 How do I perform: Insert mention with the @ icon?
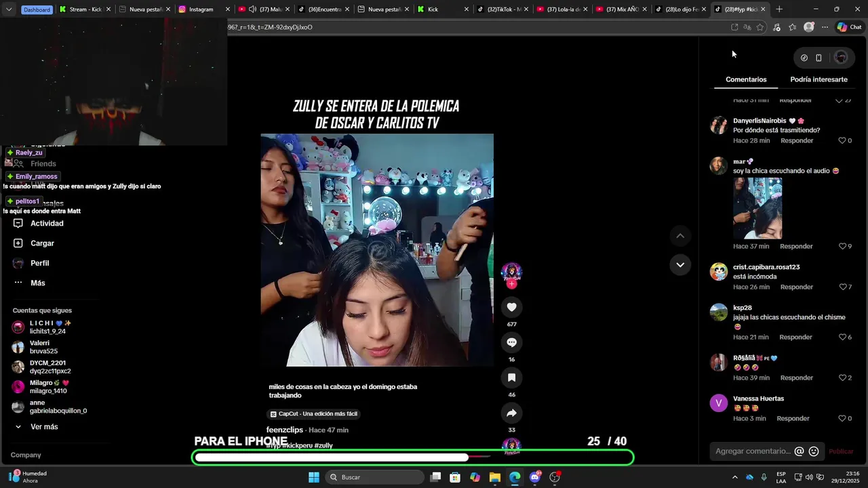pyautogui.click(x=799, y=451)
